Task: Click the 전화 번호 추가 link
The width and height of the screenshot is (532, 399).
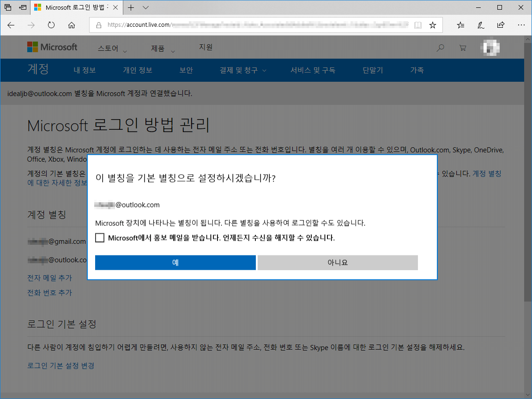Action: point(49,292)
